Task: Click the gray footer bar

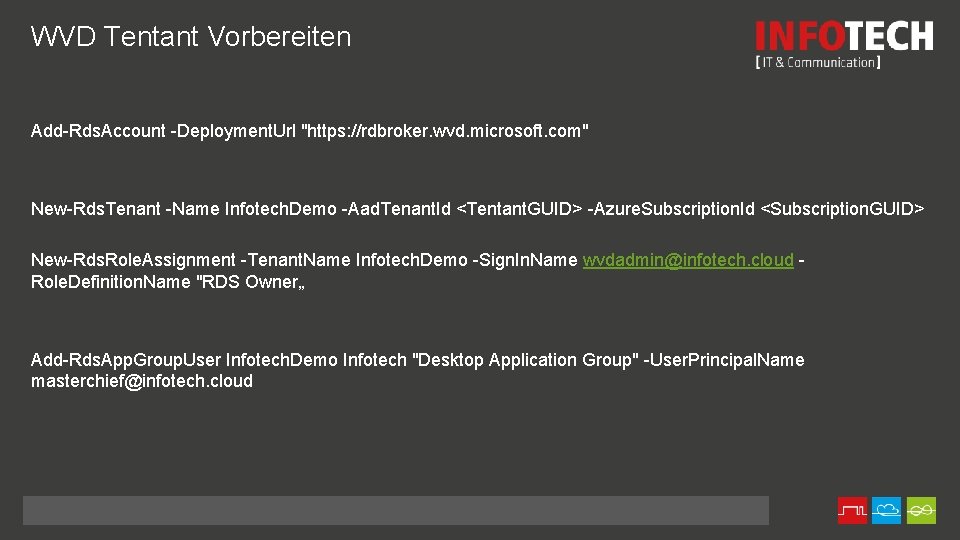Action: pyautogui.click(x=396, y=510)
